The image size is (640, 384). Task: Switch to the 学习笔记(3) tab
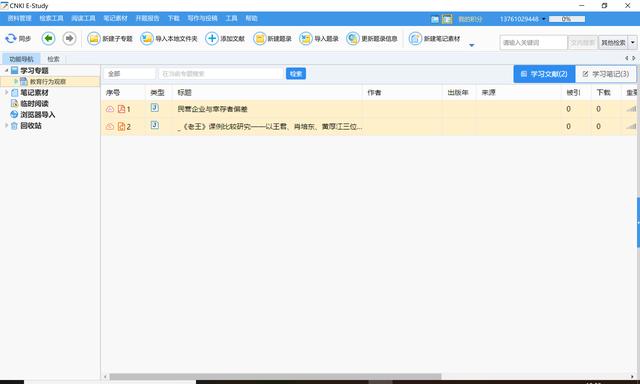point(606,74)
